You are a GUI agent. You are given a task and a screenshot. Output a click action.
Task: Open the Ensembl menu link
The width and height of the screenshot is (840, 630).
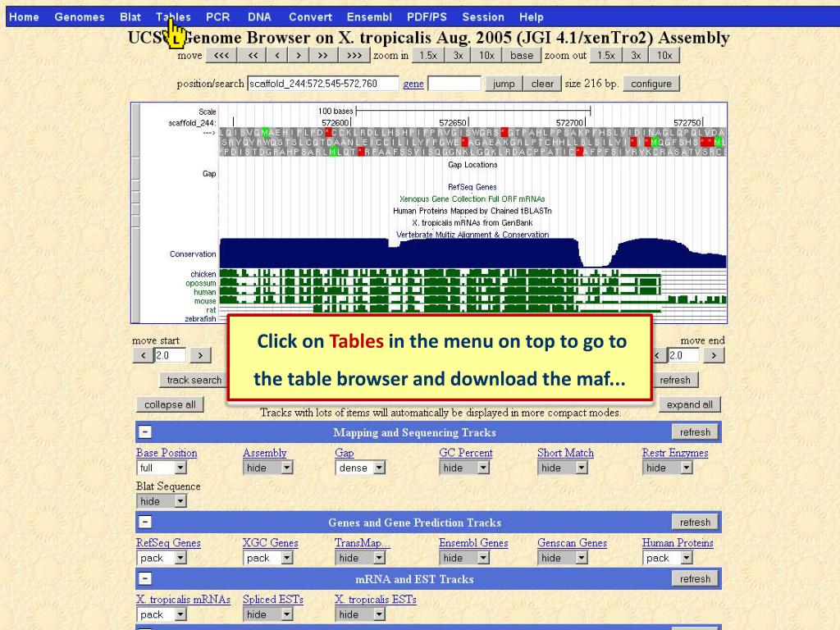point(369,17)
